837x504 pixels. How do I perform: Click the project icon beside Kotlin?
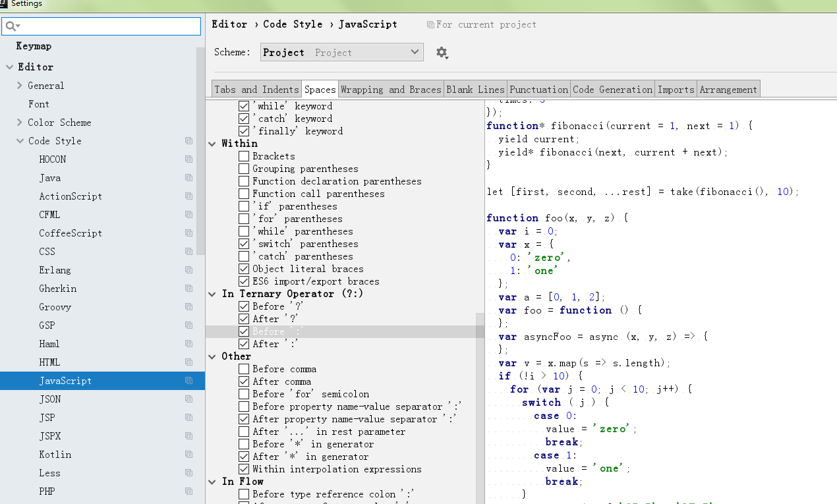[188, 455]
